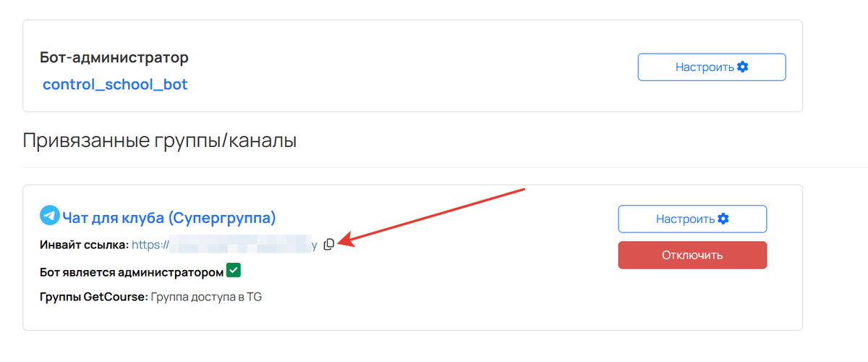The height and width of the screenshot is (362, 868).
Task: Click the blurred https invite link URL
Action: coord(224,245)
